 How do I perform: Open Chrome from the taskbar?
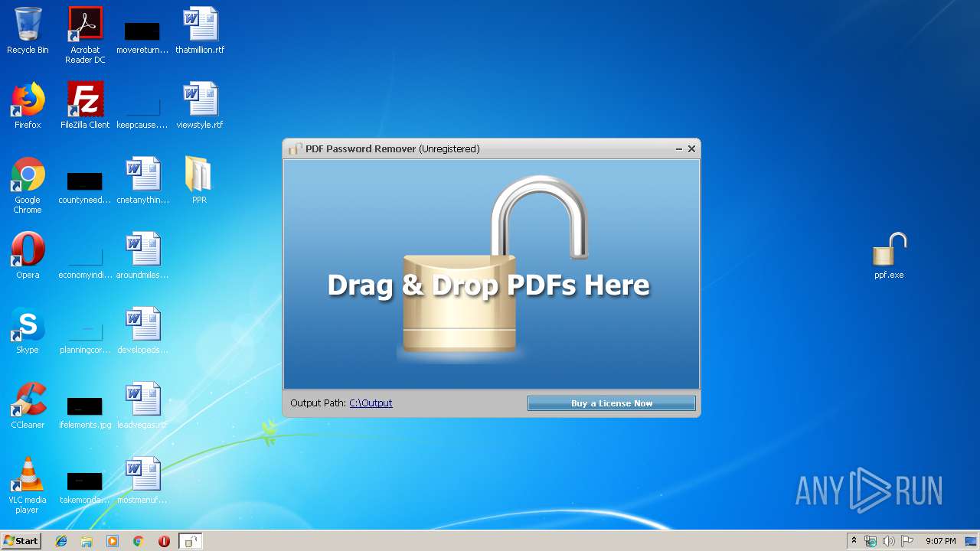click(139, 541)
